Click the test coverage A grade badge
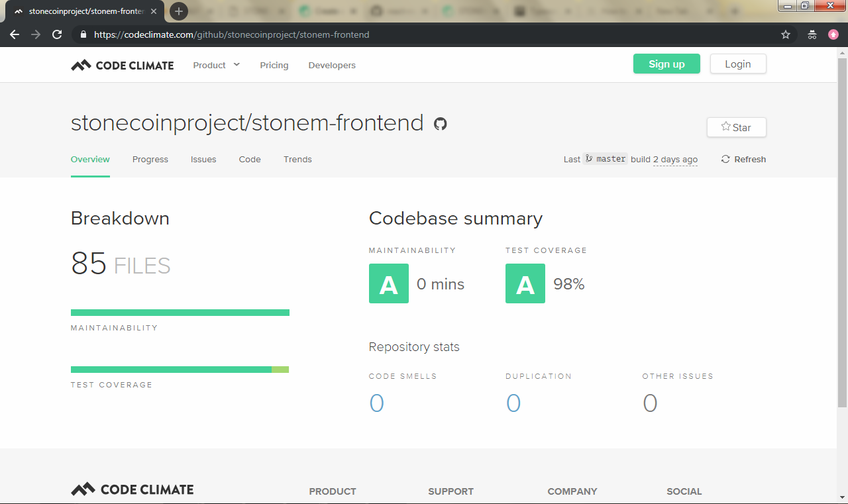848x504 pixels. [x=525, y=283]
